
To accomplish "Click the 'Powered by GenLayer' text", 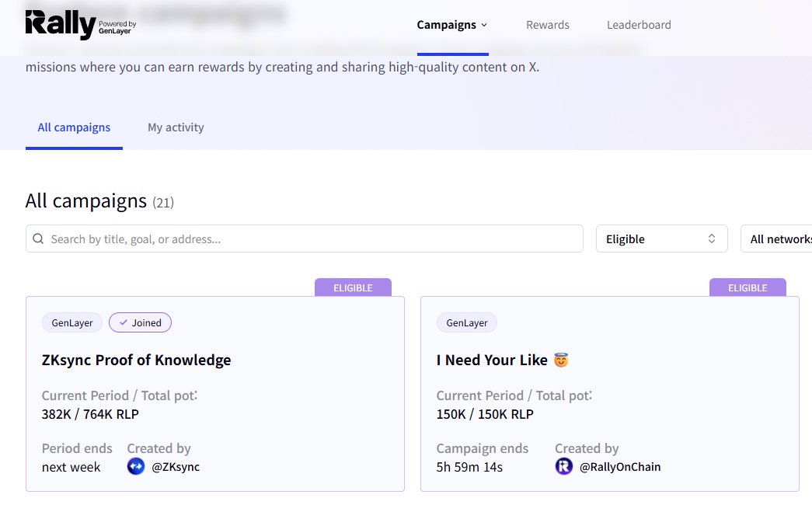I will [117, 27].
